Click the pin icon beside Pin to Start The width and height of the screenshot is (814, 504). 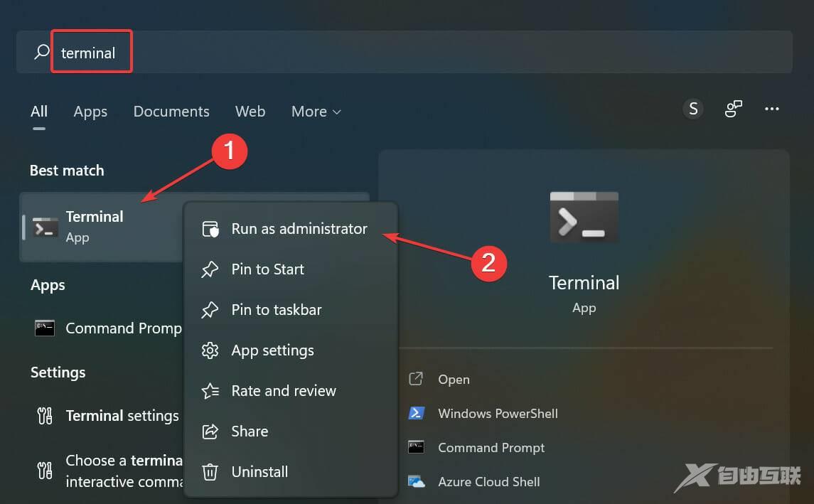tap(210, 269)
